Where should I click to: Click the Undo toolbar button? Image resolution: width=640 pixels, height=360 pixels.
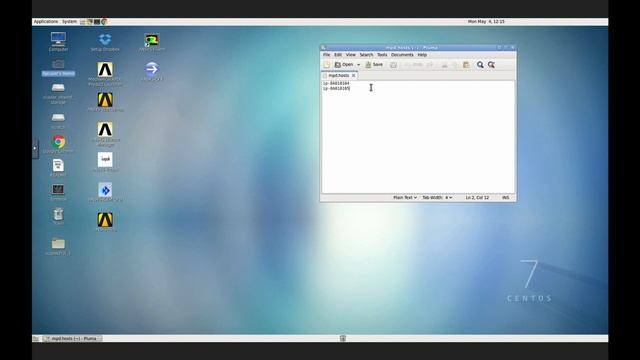coord(413,65)
